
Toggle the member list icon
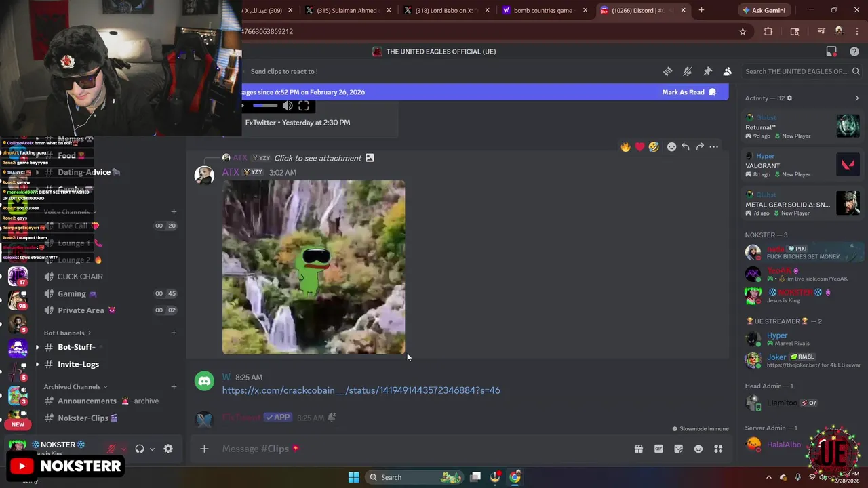(727, 71)
